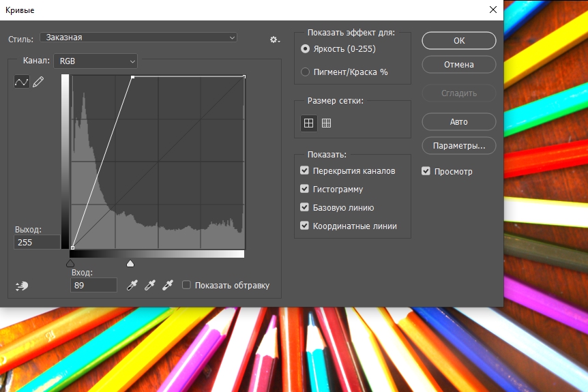Uncheck Перекрытия каналов checkbox
588x392 pixels.
click(304, 170)
